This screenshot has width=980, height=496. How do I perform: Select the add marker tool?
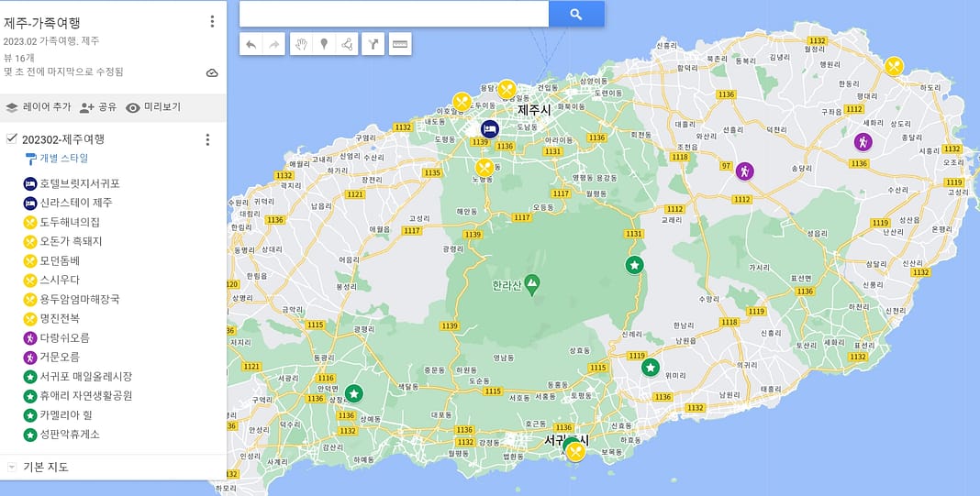(x=324, y=44)
